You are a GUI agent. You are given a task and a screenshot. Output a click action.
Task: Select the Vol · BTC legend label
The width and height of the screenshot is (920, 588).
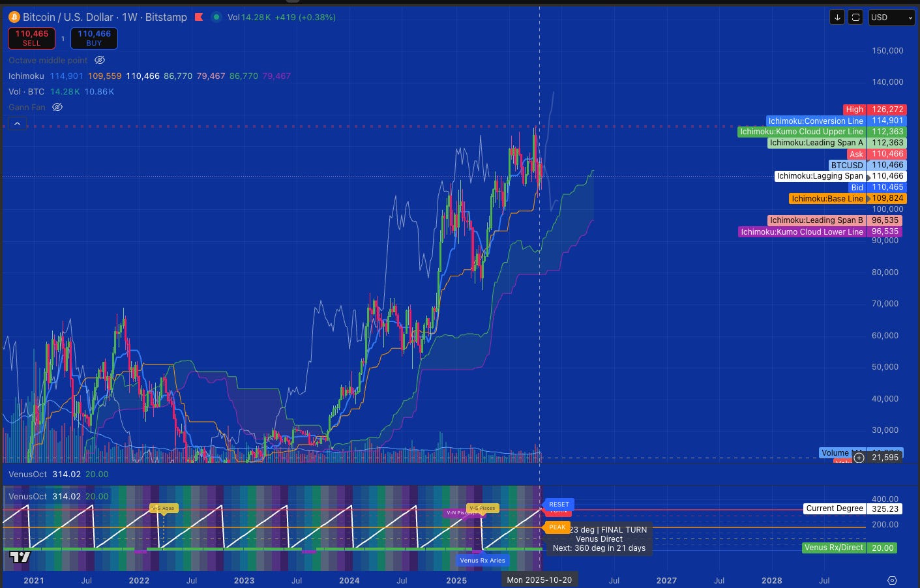click(26, 91)
